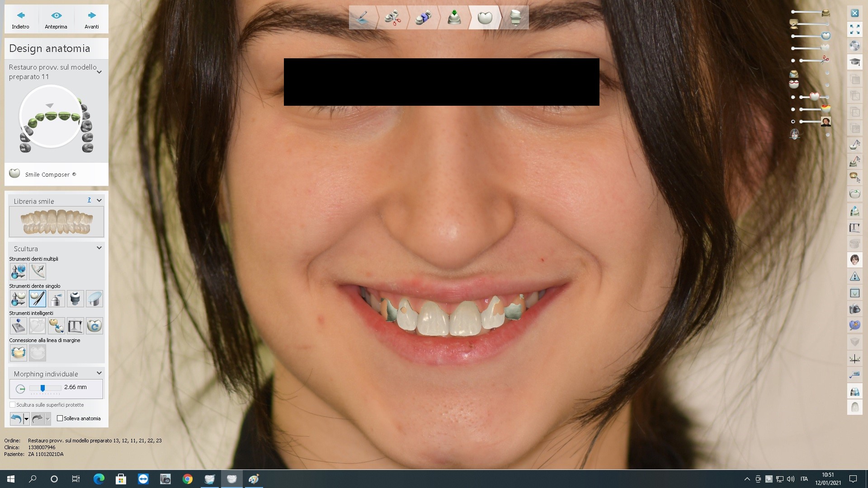The width and height of the screenshot is (868, 488).
Task: Collapse the Libreria smile section
Action: click(99, 200)
